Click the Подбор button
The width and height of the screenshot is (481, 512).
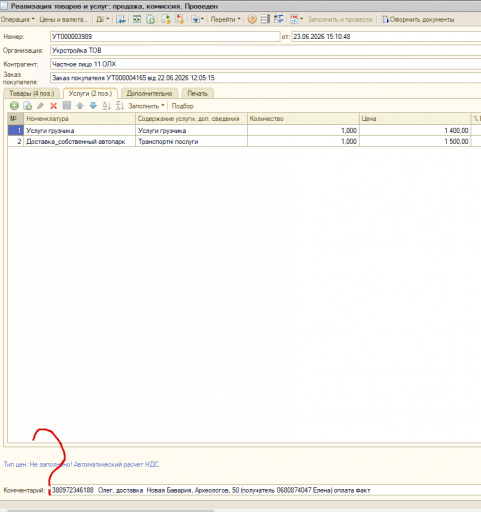pos(182,106)
